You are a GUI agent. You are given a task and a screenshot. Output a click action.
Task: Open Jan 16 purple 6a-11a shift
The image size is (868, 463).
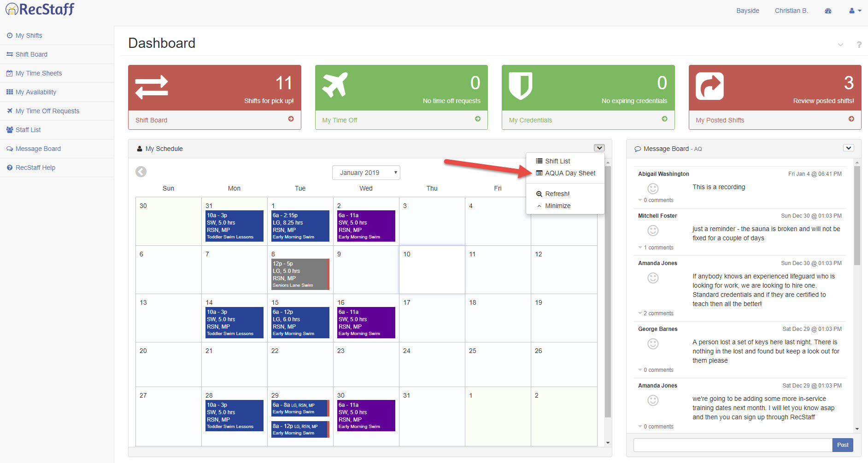tap(366, 323)
